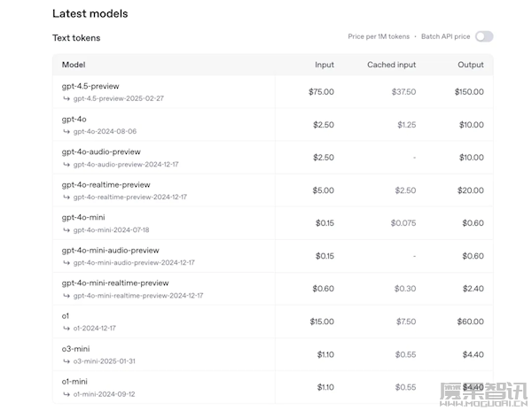Click the gpt-4o-mini-realtime-preview model name
The image size is (532, 411).
(x=115, y=283)
